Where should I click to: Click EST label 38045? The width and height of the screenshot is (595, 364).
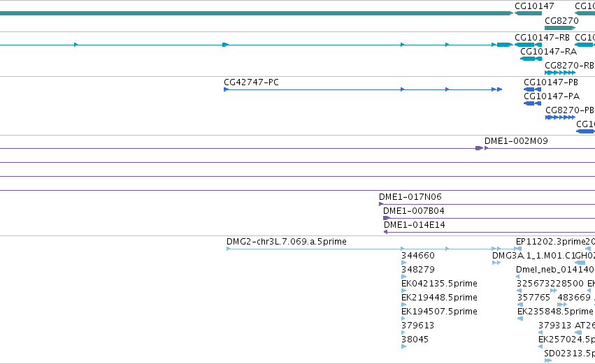click(415, 340)
